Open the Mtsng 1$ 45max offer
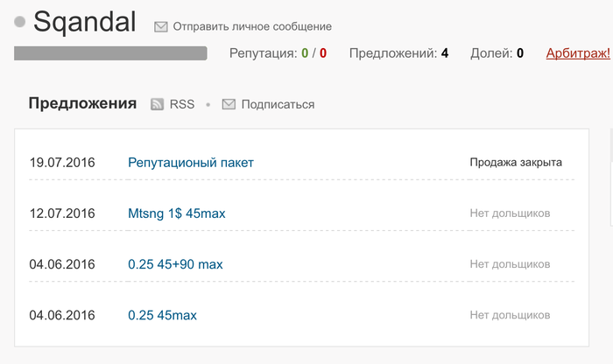Screen dimensions: 613x364 click(177, 213)
